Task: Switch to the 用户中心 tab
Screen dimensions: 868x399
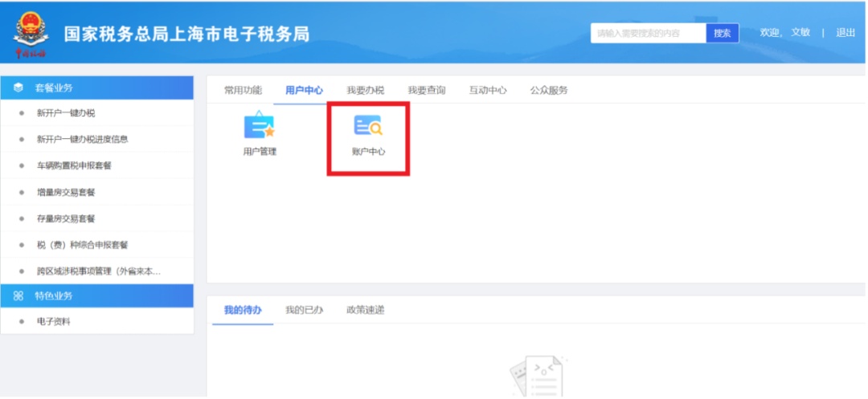Action: coord(304,91)
